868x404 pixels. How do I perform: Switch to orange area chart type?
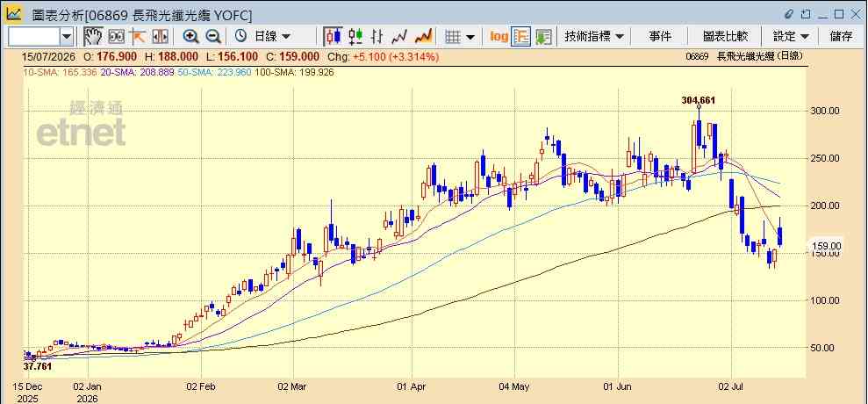tap(424, 37)
